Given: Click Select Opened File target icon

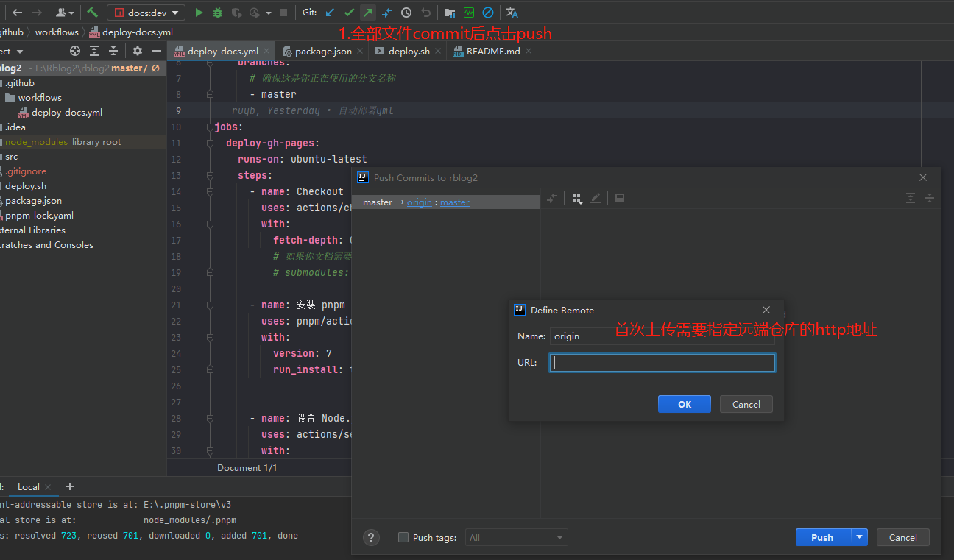Looking at the screenshot, I should pos(75,51).
